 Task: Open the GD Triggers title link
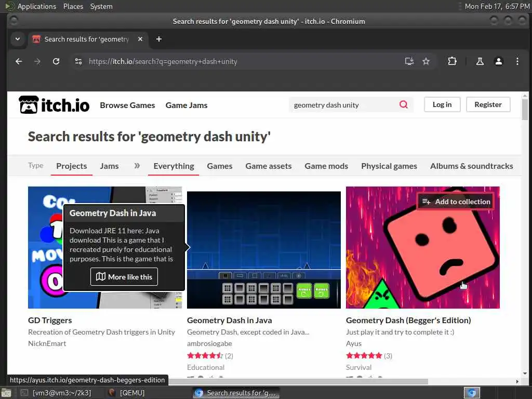tap(50, 320)
